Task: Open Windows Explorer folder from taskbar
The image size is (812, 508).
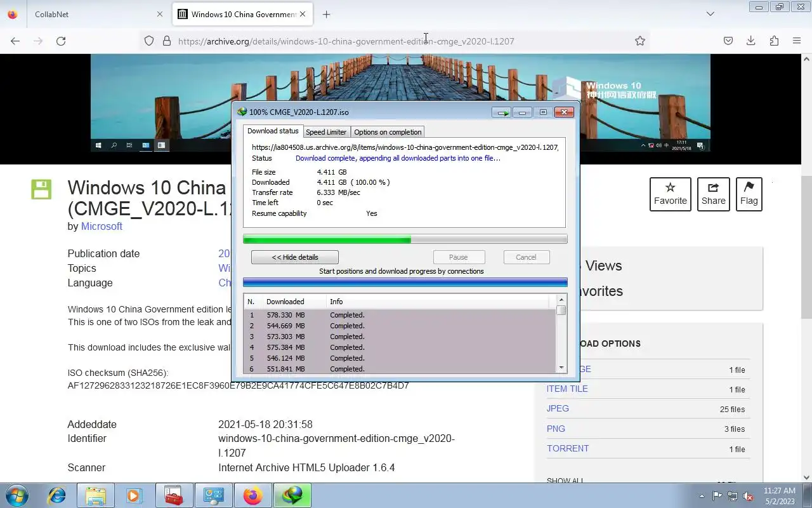Action: click(96, 495)
